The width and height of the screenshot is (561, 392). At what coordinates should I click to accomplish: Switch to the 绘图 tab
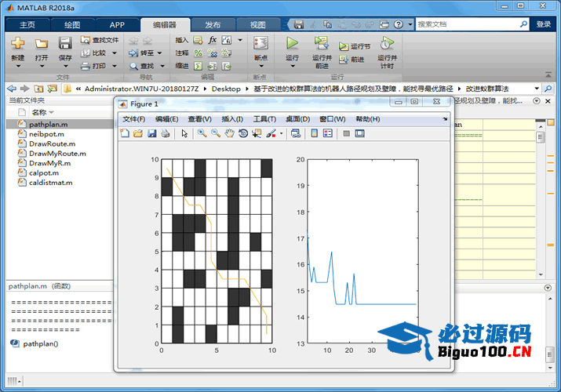point(71,24)
